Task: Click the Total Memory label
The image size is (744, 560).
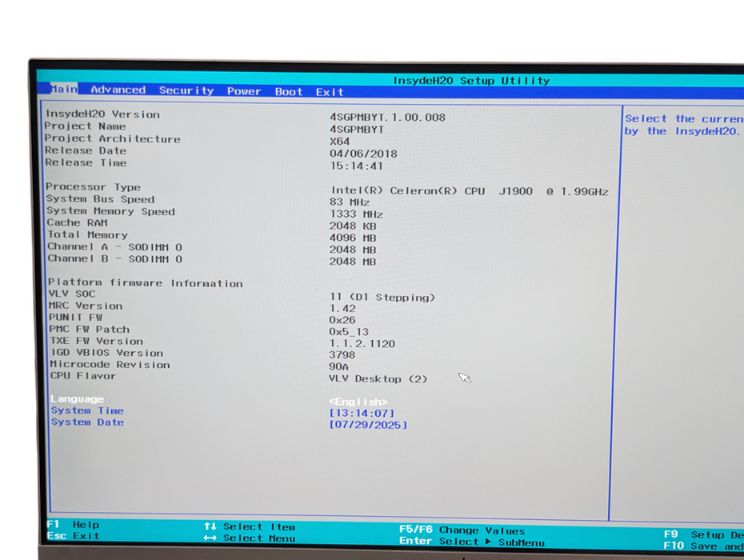Action: pyautogui.click(x=88, y=235)
